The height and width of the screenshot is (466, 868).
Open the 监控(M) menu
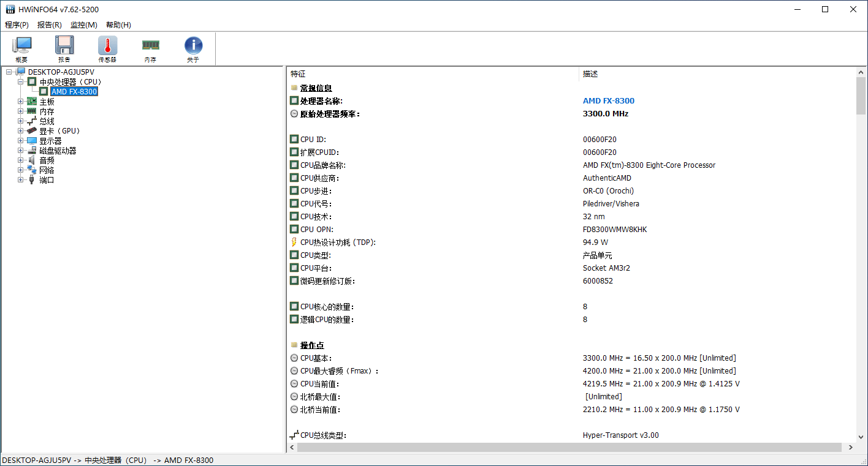[x=84, y=25]
